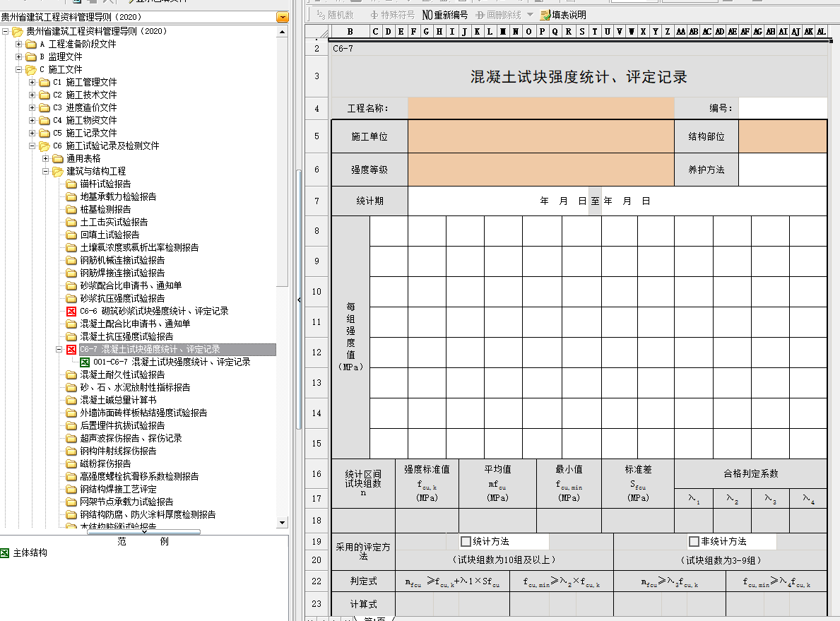The width and height of the screenshot is (840, 621).
Task: Collapse the C 施工文件 folder
Action: pos(19,70)
